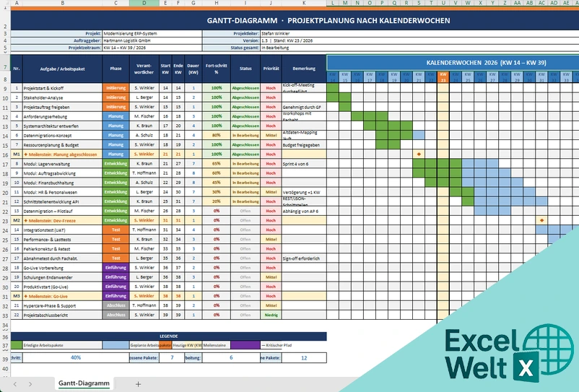This screenshot has width=579, height=392.
Task: Click the Initiierung phase cell for Stakeholder-Analyse
Action: [116, 97]
